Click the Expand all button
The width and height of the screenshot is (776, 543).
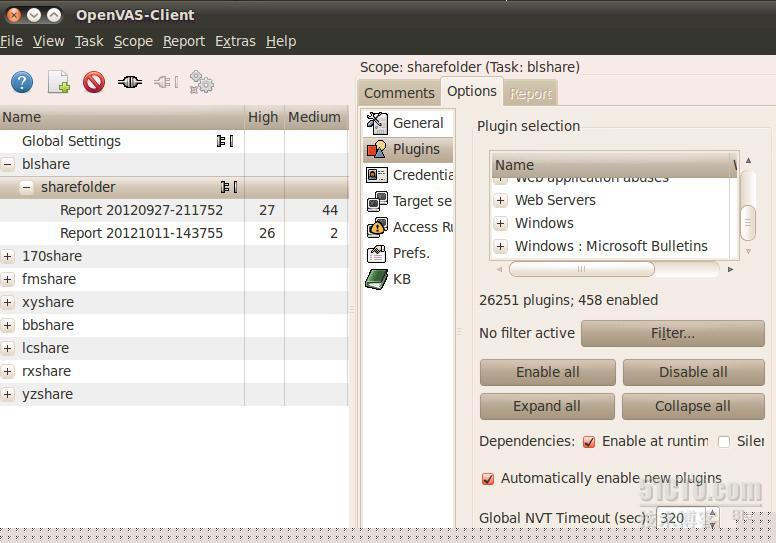pos(547,406)
